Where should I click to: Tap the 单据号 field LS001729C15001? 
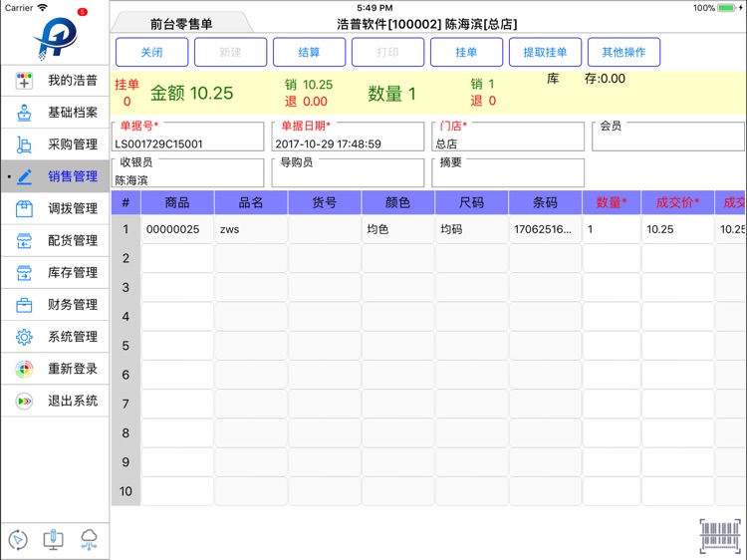[187, 138]
